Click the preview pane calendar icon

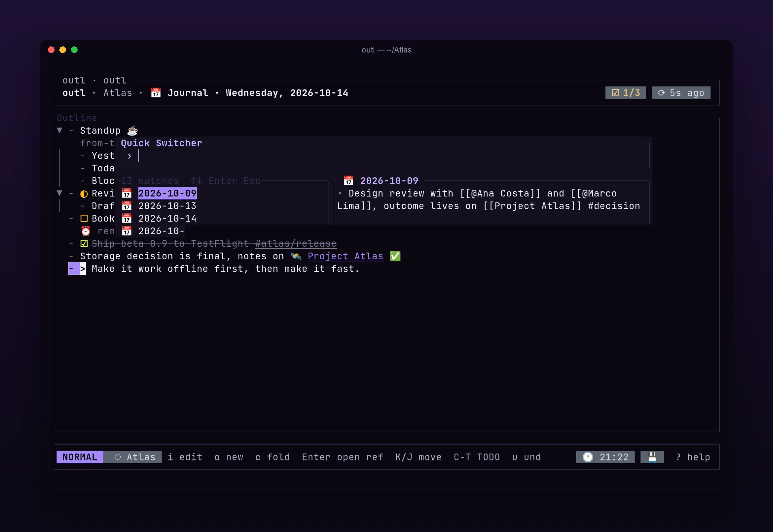coord(348,181)
